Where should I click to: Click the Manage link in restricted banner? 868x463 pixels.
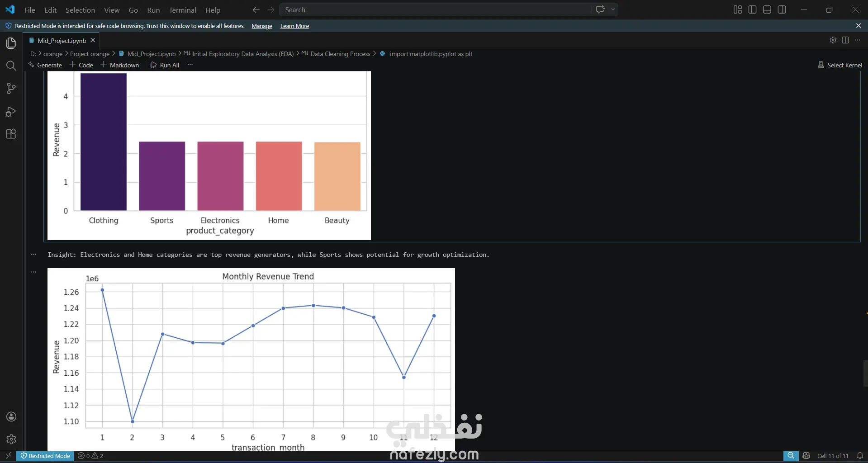(261, 26)
